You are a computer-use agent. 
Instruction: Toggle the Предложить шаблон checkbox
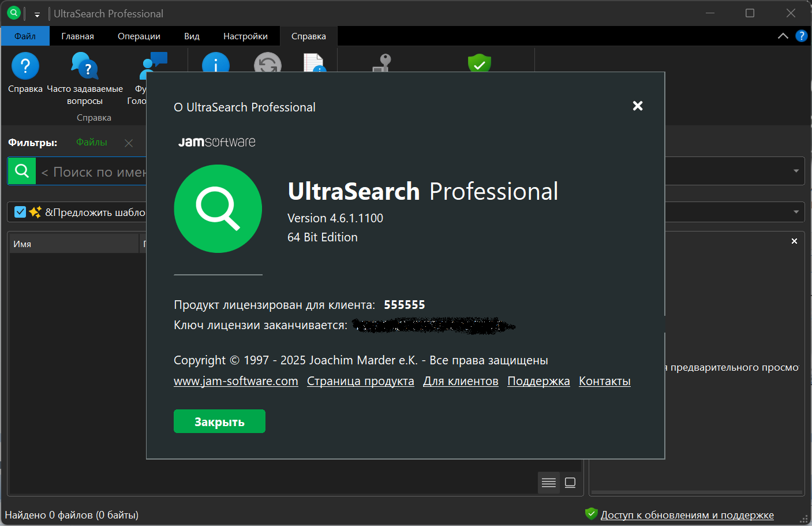[20, 212]
